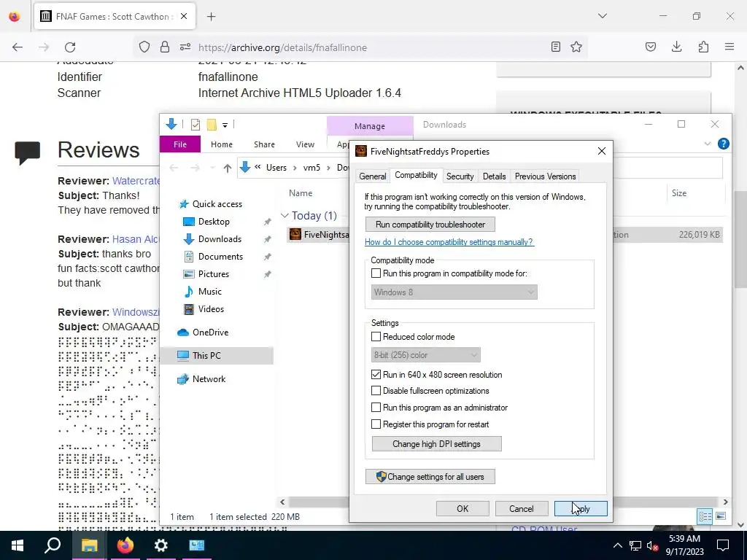
Task: Check Register this program for restart
Action: 376,424
